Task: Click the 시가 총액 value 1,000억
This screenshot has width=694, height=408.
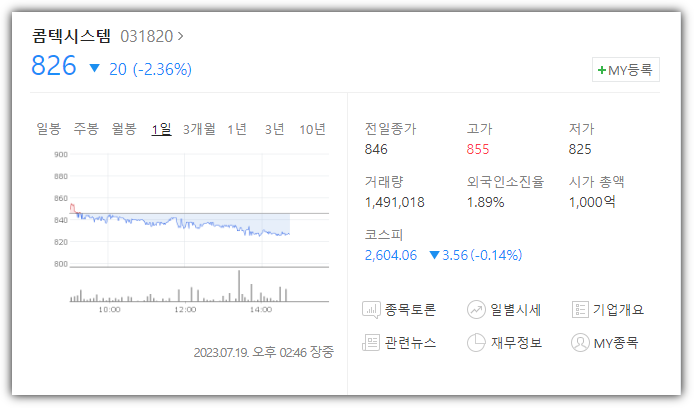Action: point(592,202)
